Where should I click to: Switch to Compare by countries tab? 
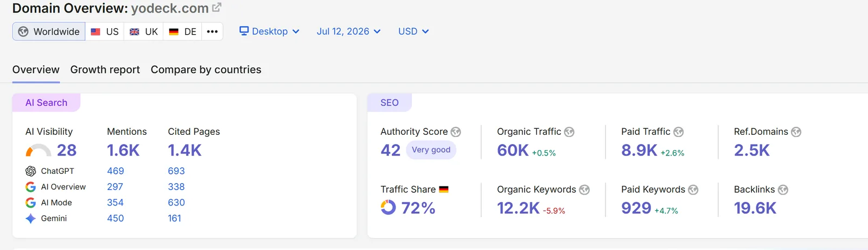click(206, 70)
